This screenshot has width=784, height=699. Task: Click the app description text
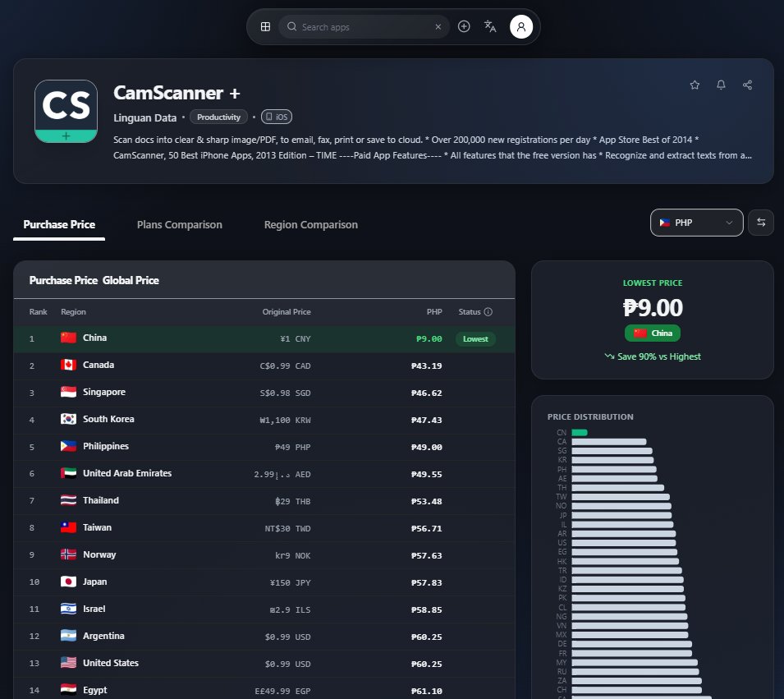(x=433, y=148)
